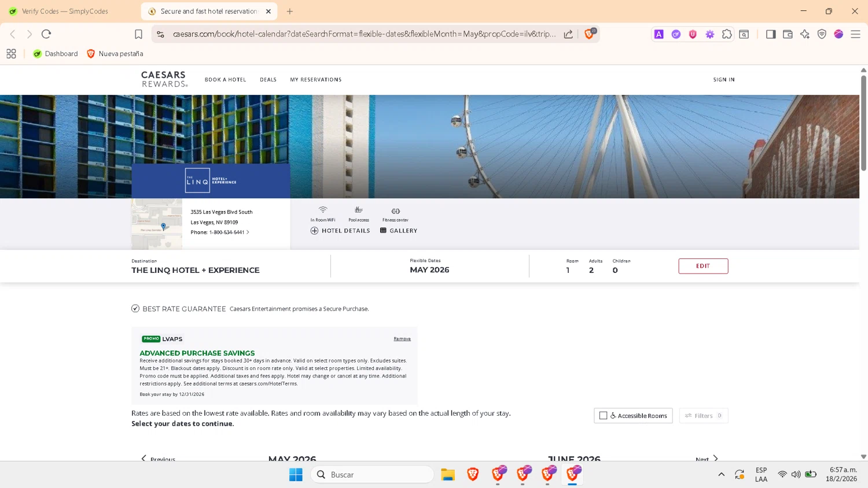Go to the Previous month
Screen dimensions: 868x488
pyautogui.click(x=158, y=459)
